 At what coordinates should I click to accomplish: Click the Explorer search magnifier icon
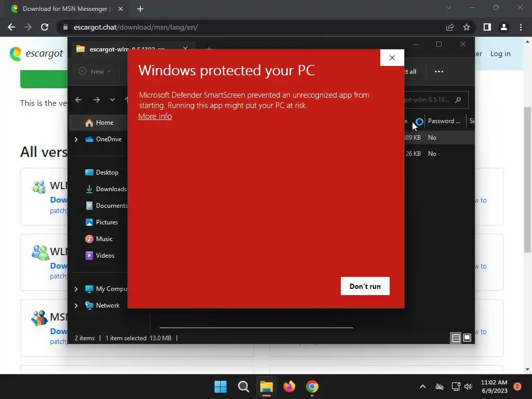[x=458, y=100]
